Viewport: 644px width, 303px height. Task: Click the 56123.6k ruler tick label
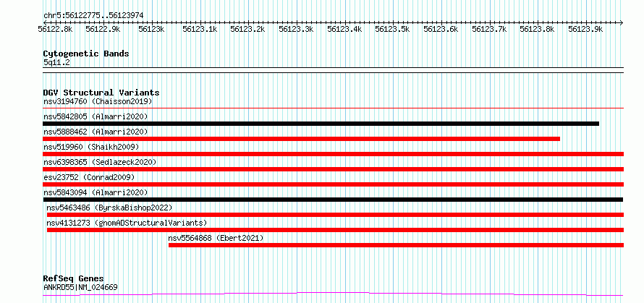pyautogui.click(x=441, y=29)
